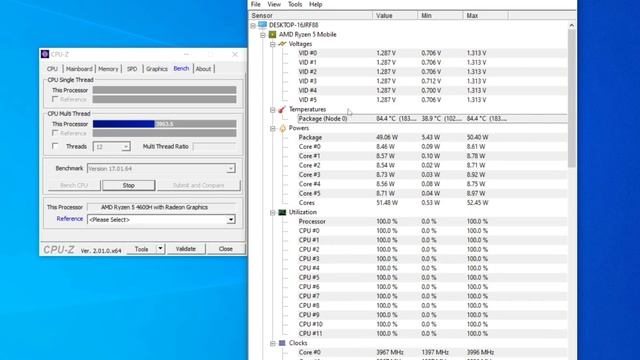Click the Sensor column header
This screenshot has width=640, height=360.
311,16
